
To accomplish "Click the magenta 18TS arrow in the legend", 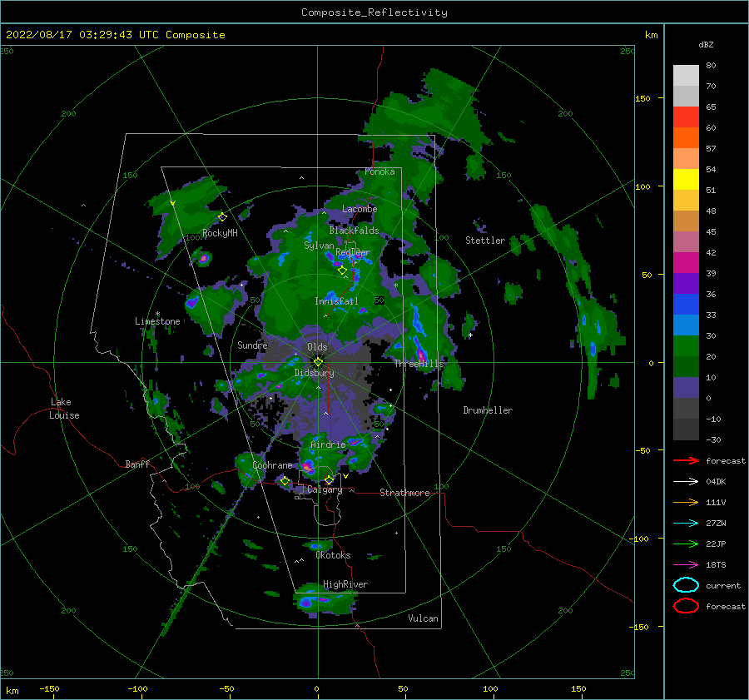I will pyautogui.click(x=686, y=565).
